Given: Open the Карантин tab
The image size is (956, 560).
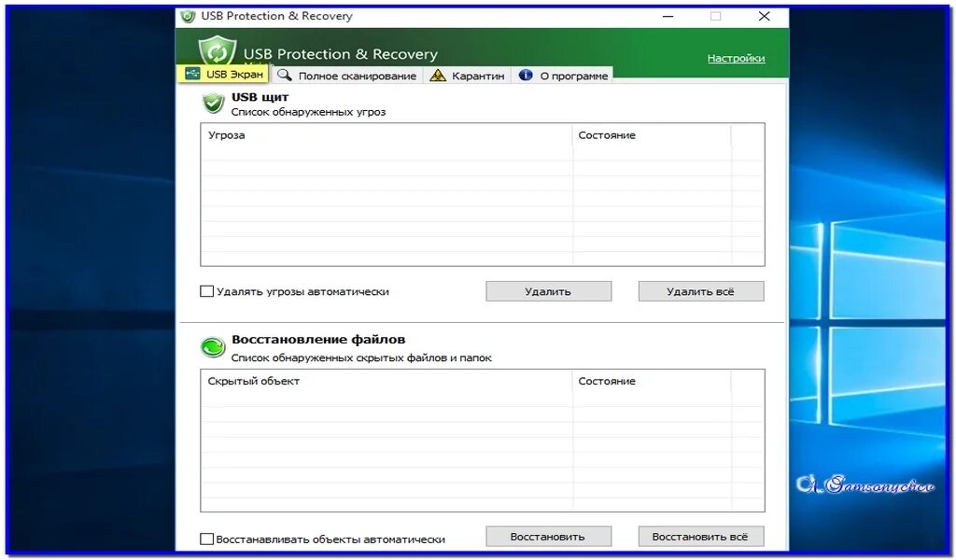Looking at the screenshot, I should (x=467, y=76).
